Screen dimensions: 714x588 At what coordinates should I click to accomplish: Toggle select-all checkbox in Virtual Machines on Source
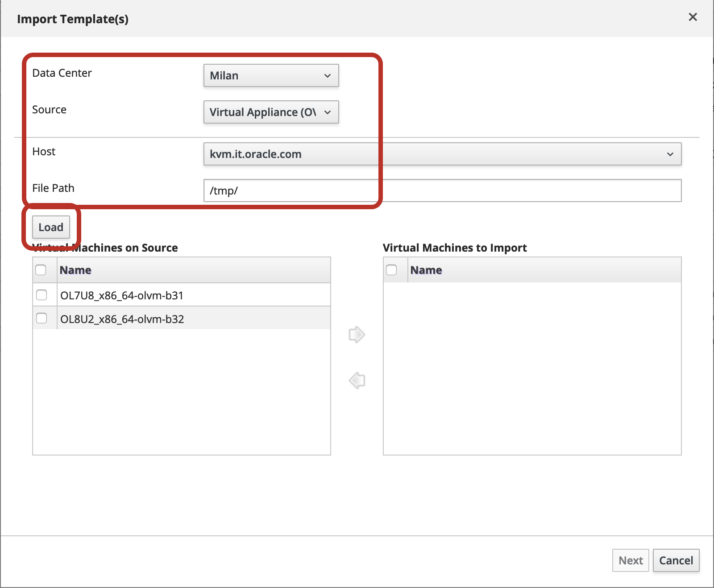coord(41,270)
